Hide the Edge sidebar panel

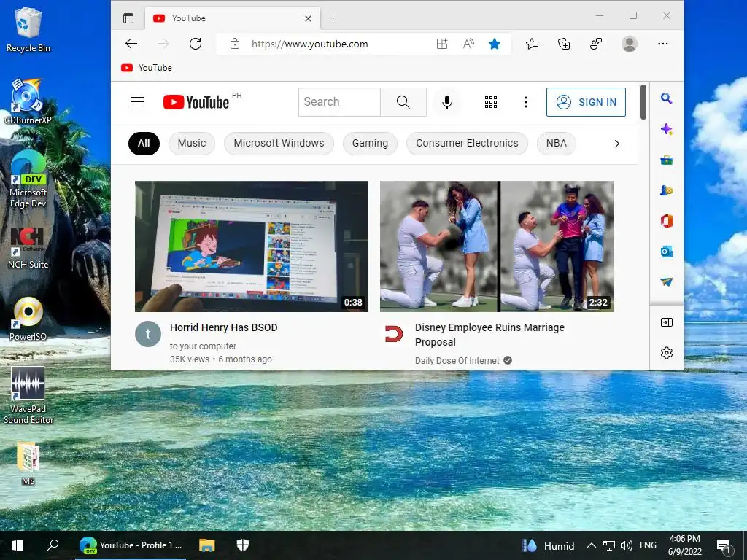coord(667,322)
